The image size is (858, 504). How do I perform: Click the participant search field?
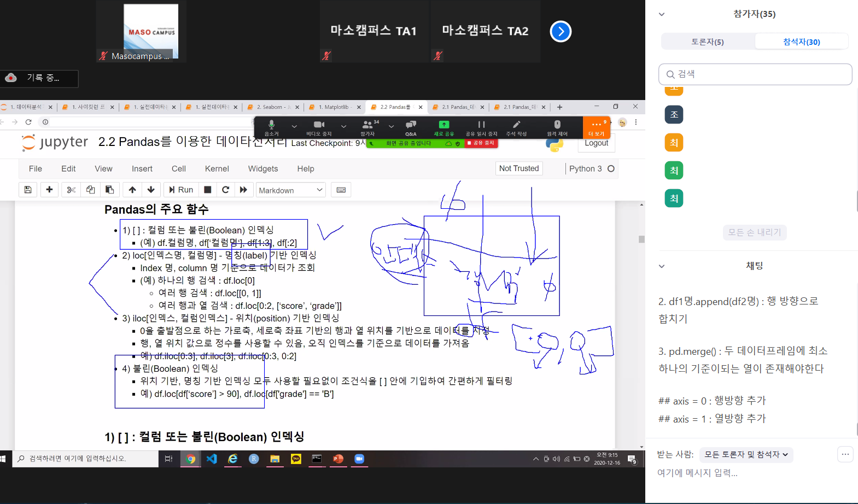pos(755,74)
